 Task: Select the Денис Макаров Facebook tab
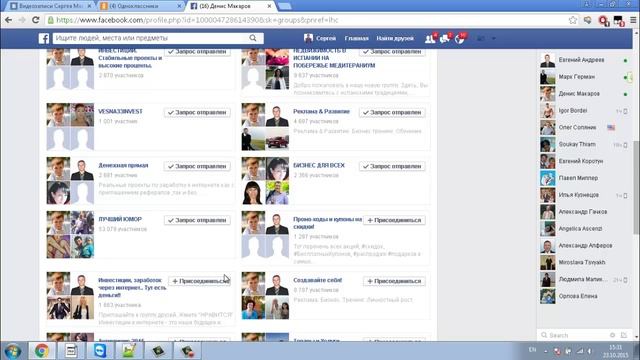pos(231,6)
